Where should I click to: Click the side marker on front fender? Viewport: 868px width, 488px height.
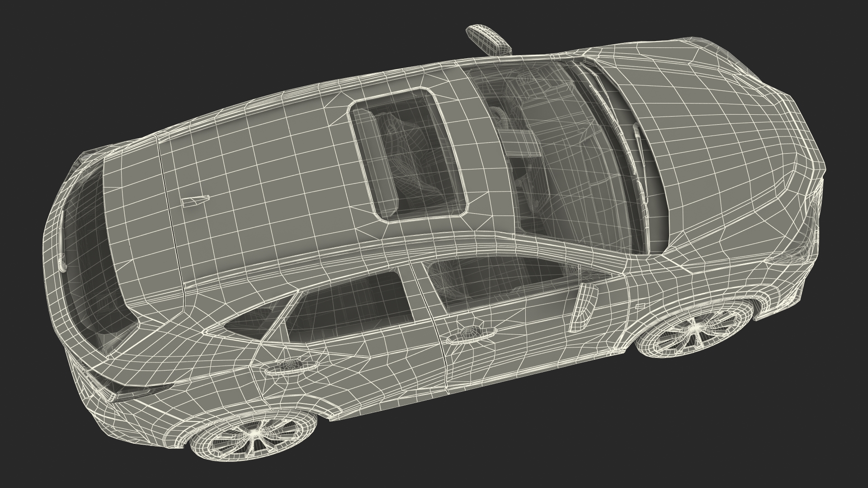click(x=639, y=307)
